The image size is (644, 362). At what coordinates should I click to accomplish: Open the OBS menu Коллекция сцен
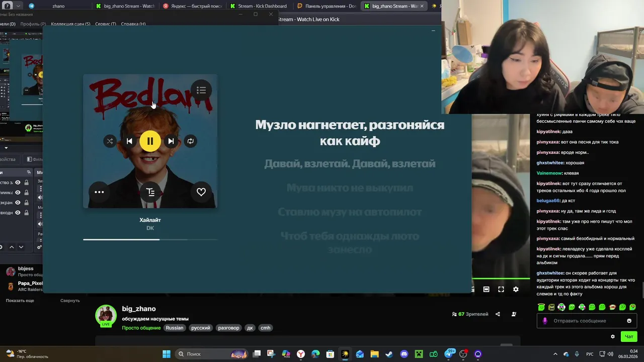[70, 24]
